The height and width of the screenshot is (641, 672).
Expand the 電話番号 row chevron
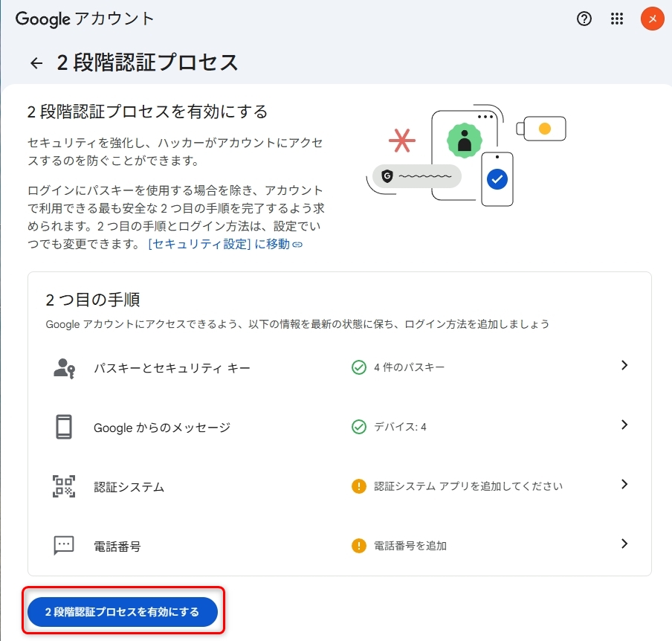[x=624, y=544]
